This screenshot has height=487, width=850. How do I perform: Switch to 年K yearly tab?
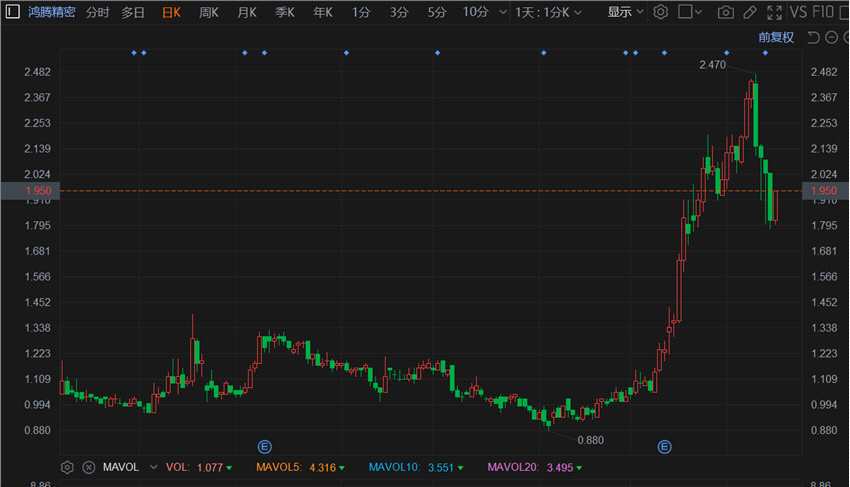[323, 12]
